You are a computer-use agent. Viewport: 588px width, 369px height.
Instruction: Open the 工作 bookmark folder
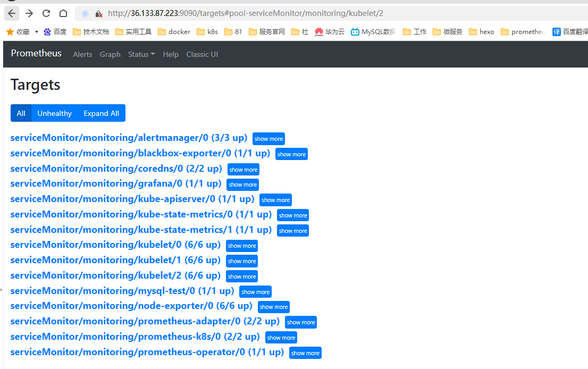coord(415,32)
